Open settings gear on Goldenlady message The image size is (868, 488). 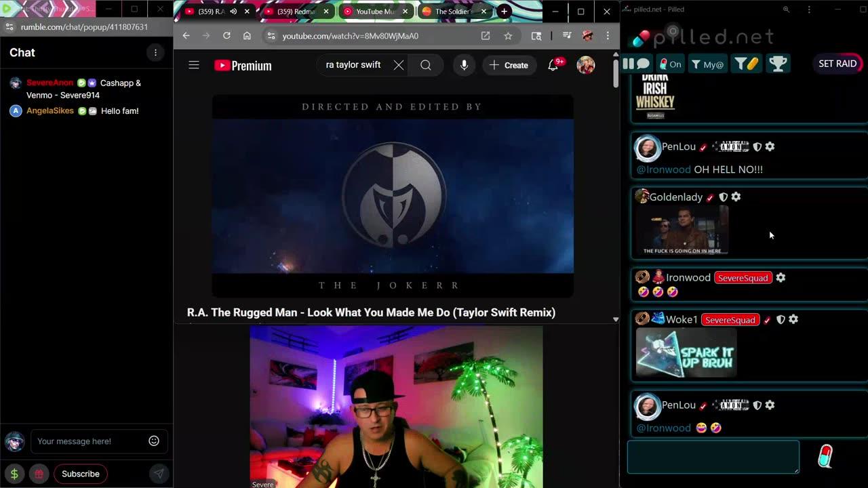(736, 197)
